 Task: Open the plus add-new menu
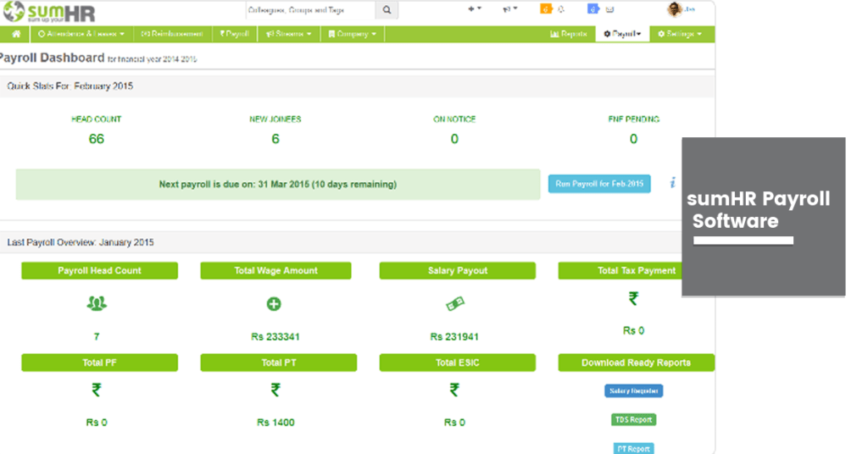475,9
